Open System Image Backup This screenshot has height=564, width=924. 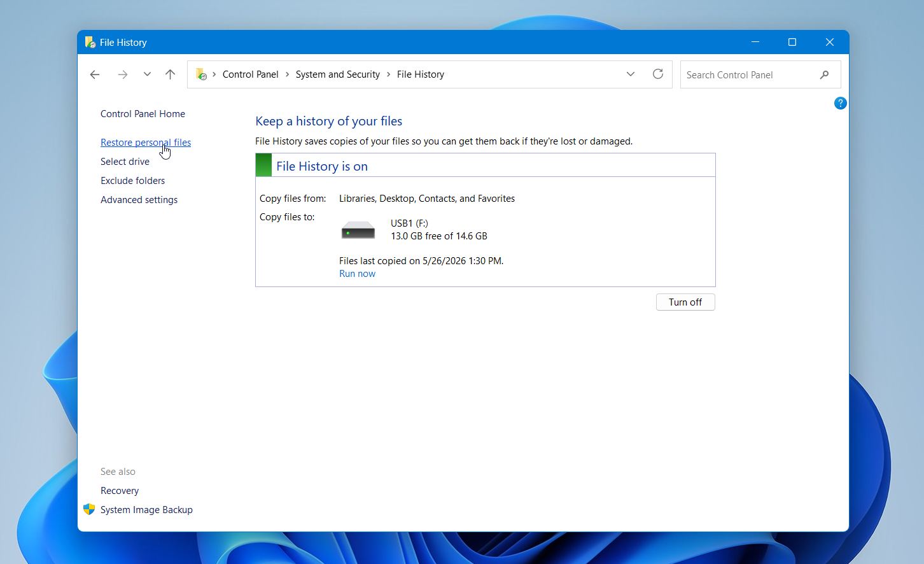tap(146, 510)
